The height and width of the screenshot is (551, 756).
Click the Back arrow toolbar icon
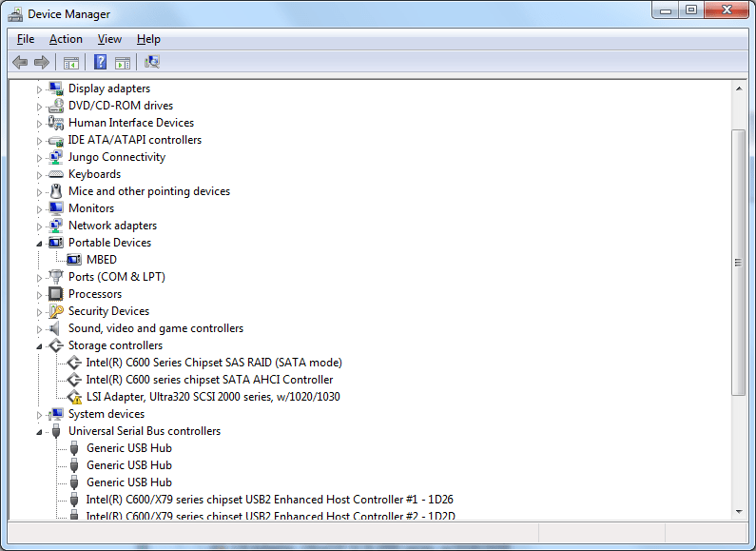(20, 63)
